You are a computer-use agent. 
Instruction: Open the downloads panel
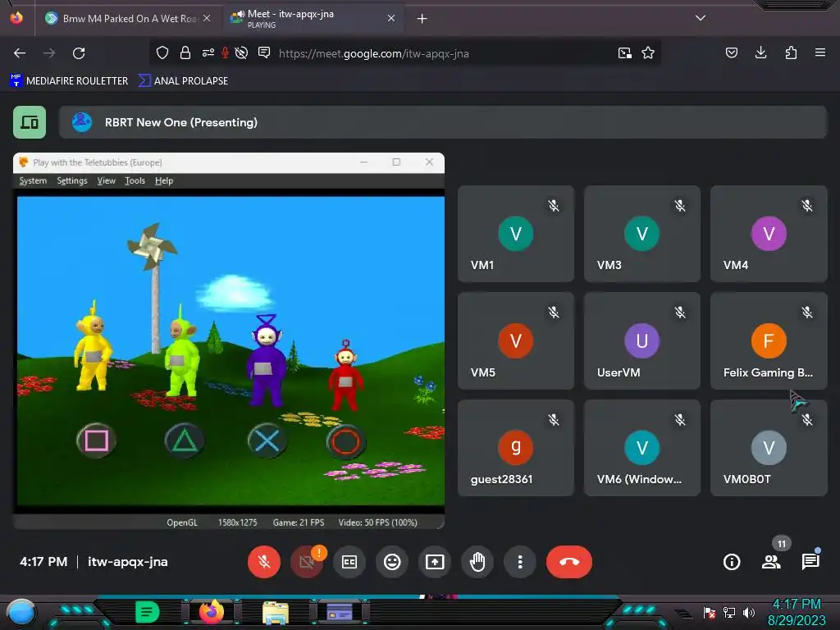tap(760, 53)
